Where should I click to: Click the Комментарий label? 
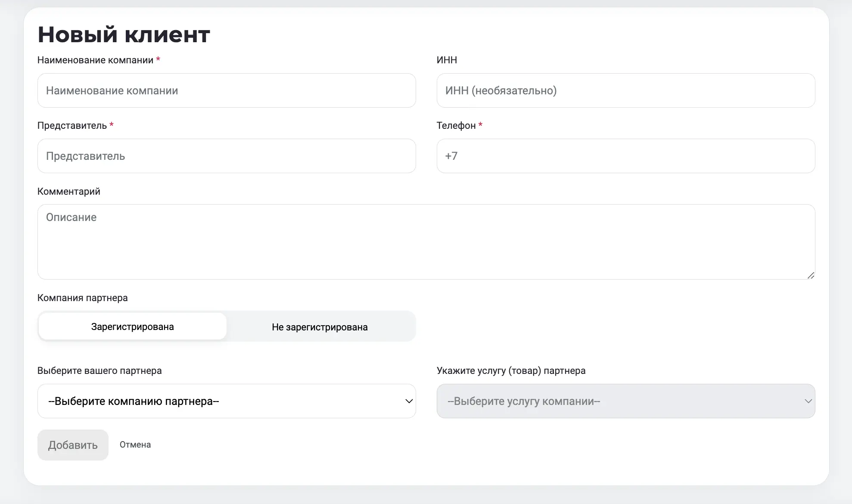(68, 191)
